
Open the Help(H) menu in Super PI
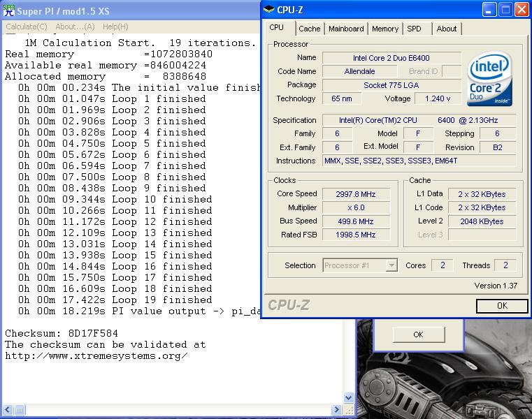(115, 27)
